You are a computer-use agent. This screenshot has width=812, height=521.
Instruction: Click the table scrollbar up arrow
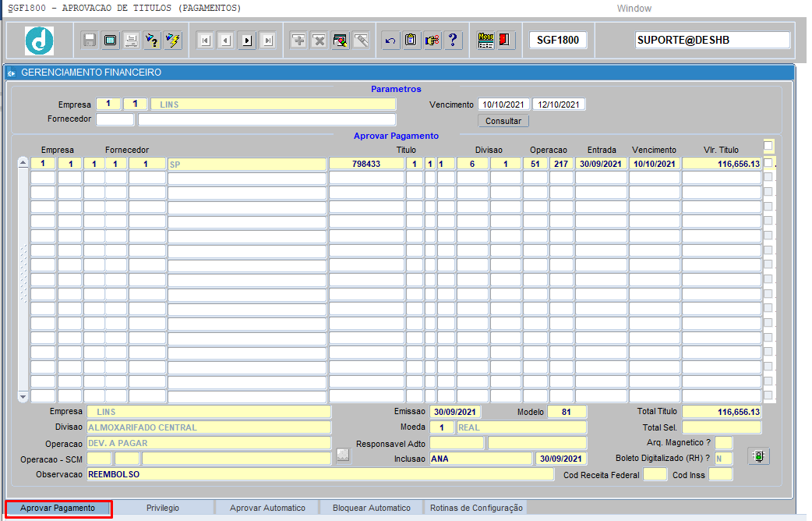point(23,163)
